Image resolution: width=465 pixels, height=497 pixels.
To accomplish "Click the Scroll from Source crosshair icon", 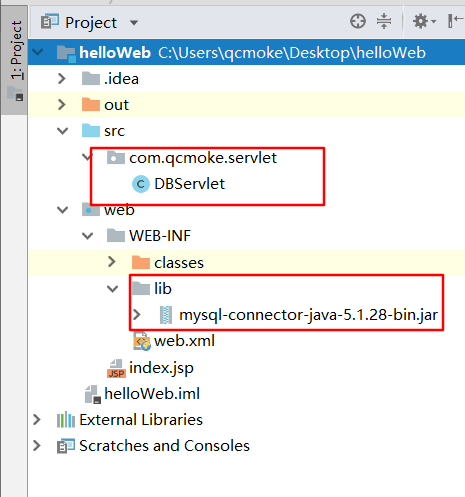I will click(358, 22).
